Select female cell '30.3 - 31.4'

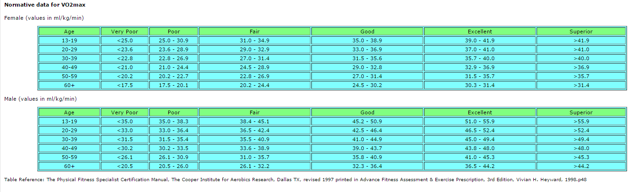(480, 85)
